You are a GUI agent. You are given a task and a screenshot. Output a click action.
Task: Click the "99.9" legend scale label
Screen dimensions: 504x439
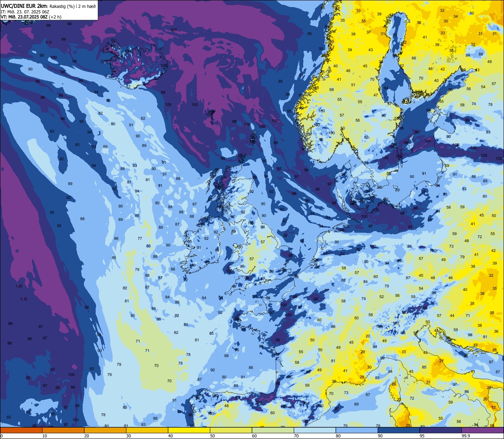click(466, 436)
